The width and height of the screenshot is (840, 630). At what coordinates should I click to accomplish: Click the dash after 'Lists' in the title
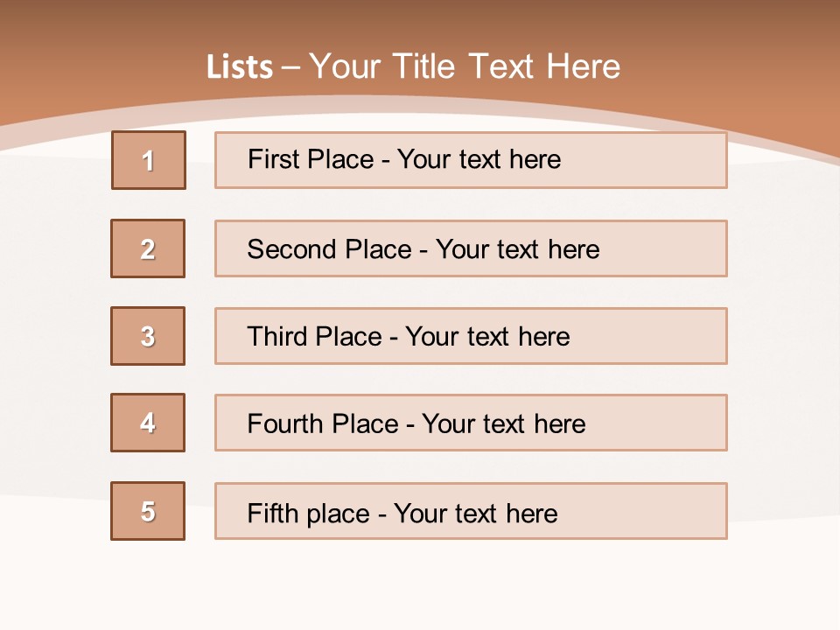pyautogui.click(x=290, y=67)
